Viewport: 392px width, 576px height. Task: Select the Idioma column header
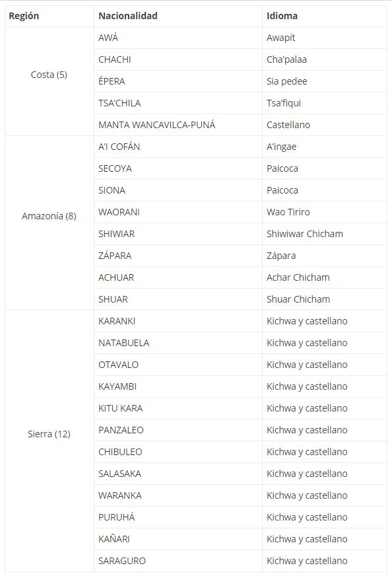coord(325,16)
